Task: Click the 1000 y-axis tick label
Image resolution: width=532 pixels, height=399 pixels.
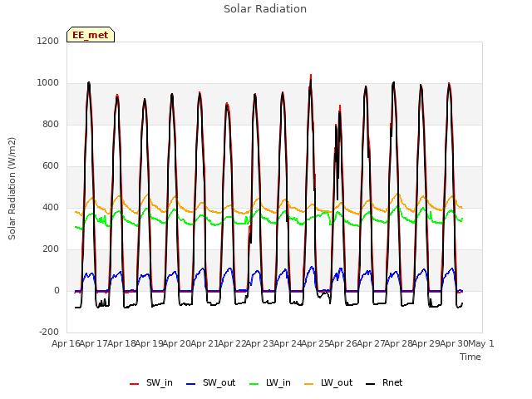Action: tap(48, 83)
